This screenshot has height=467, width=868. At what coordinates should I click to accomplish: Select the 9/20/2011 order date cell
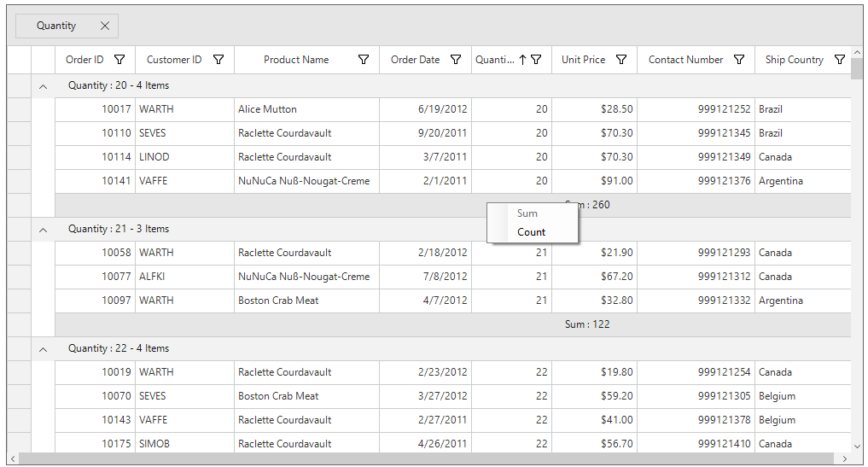(425, 133)
